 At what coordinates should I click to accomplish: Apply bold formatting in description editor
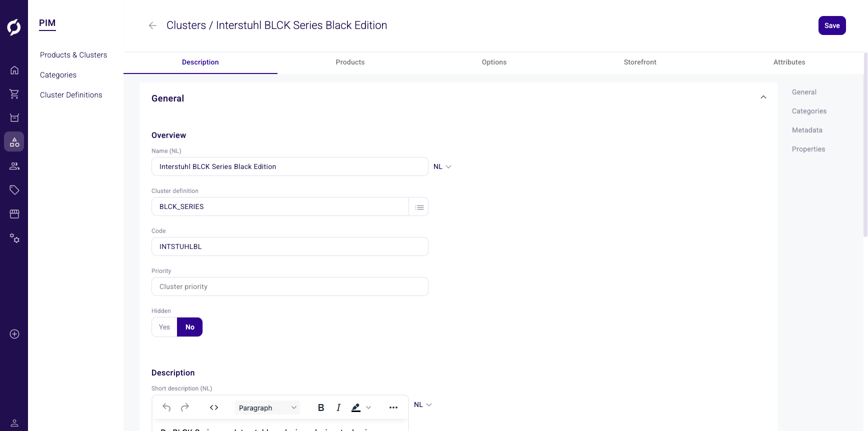321,407
